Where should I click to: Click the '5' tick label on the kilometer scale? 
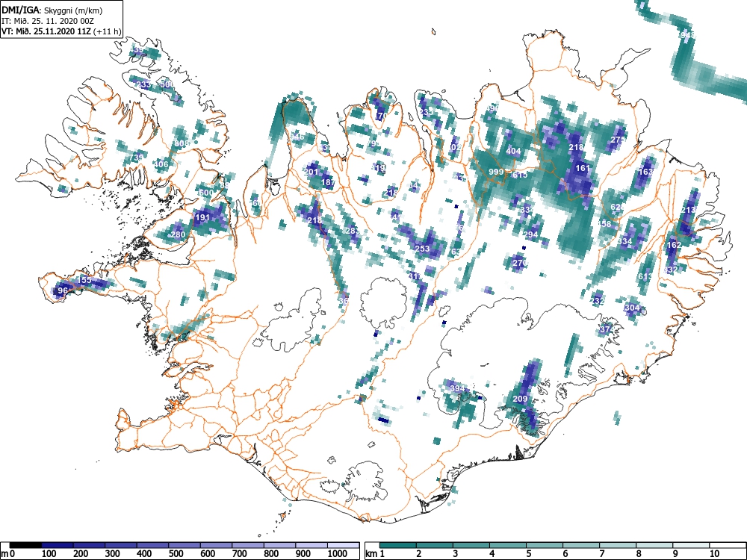tap(528, 554)
